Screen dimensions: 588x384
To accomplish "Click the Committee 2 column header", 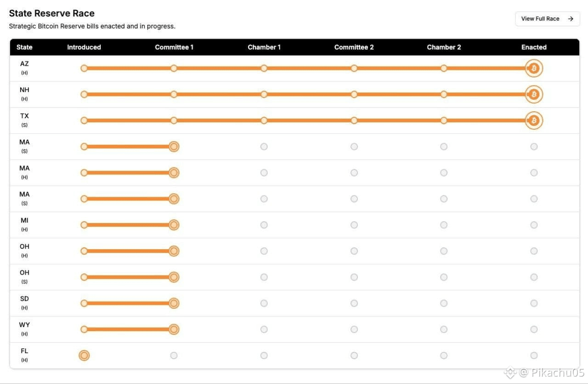I will tap(354, 47).
